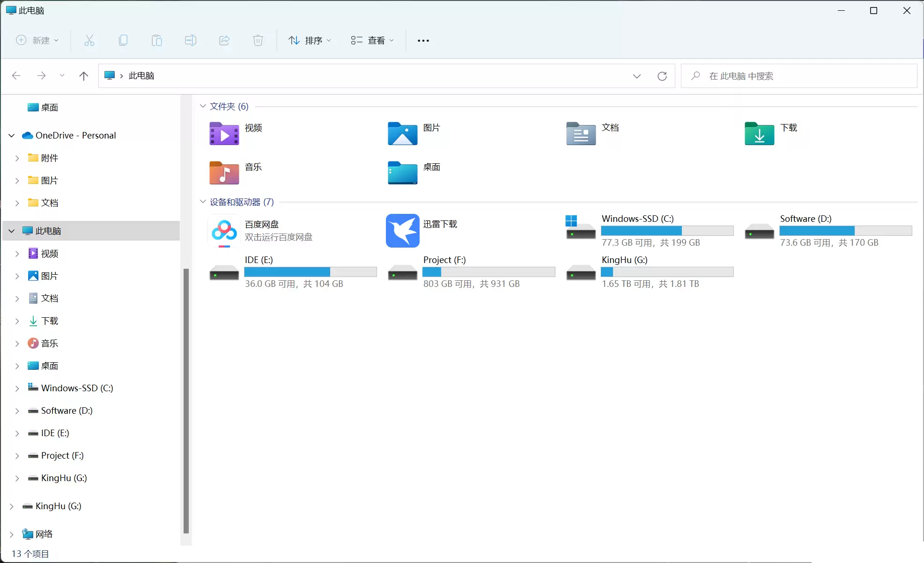Click the 1.65 TB 可用, 共 1.81 TB text
This screenshot has height=563, width=924.
650,284
